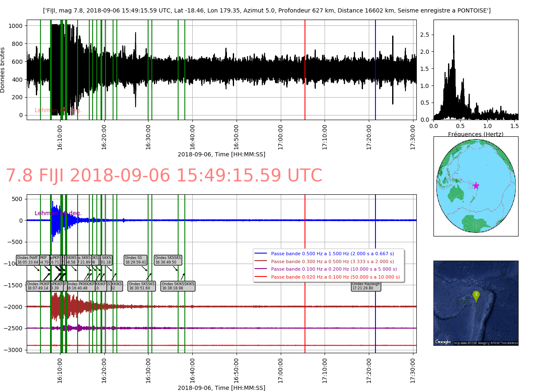Select the Ondes SKSSKS 16:36:49.50 label

(x=168, y=260)
